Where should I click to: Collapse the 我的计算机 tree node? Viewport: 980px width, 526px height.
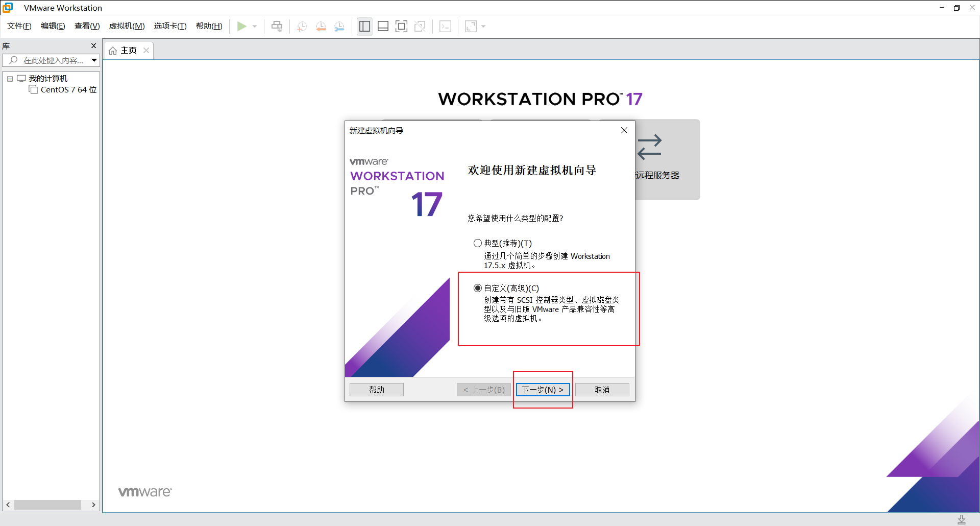pyautogui.click(x=10, y=79)
